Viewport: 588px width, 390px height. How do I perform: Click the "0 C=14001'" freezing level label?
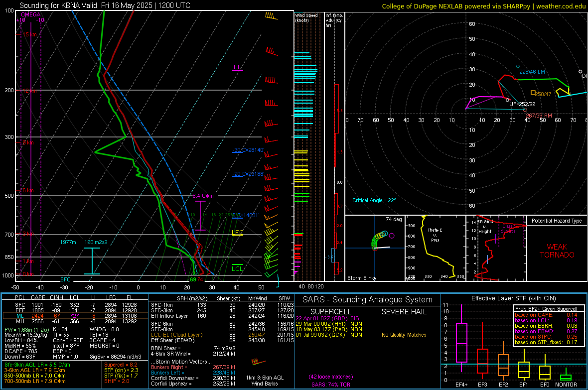pos(246,215)
